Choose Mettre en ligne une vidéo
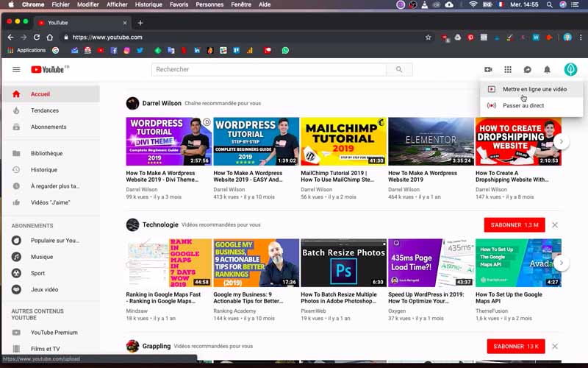Image resolution: width=588 pixels, height=368 pixels. coord(531,89)
